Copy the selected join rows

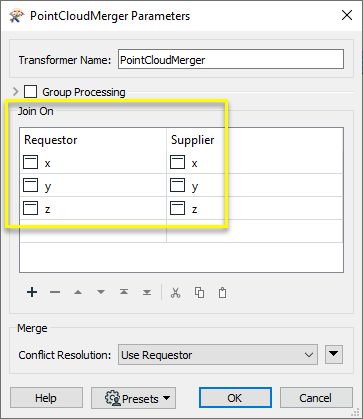pos(199,293)
